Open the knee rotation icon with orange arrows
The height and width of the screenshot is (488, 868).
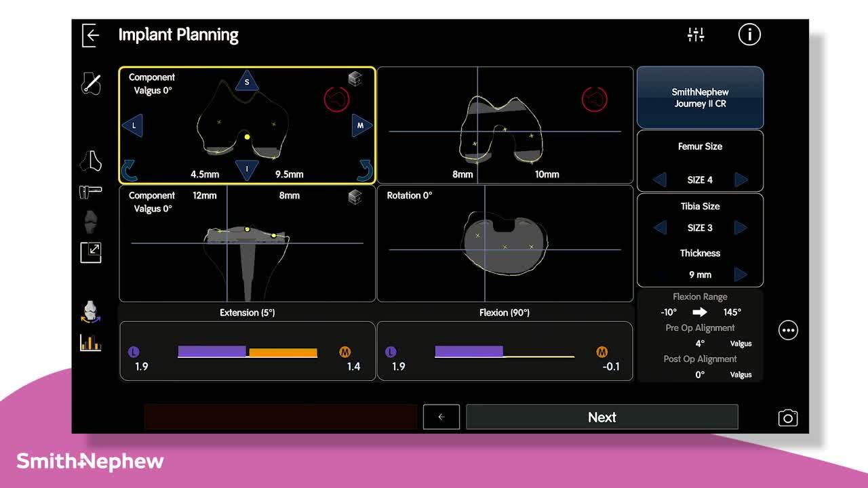(x=91, y=312)
